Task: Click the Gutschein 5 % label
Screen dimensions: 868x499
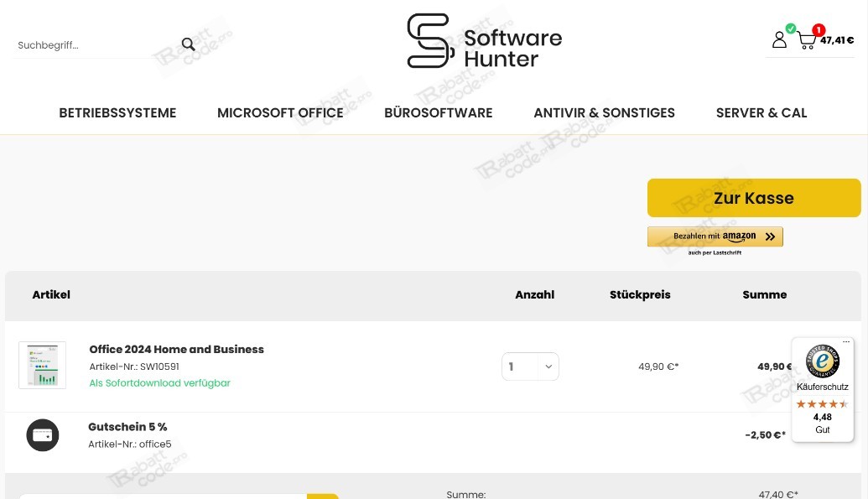Action: point(127,427)
